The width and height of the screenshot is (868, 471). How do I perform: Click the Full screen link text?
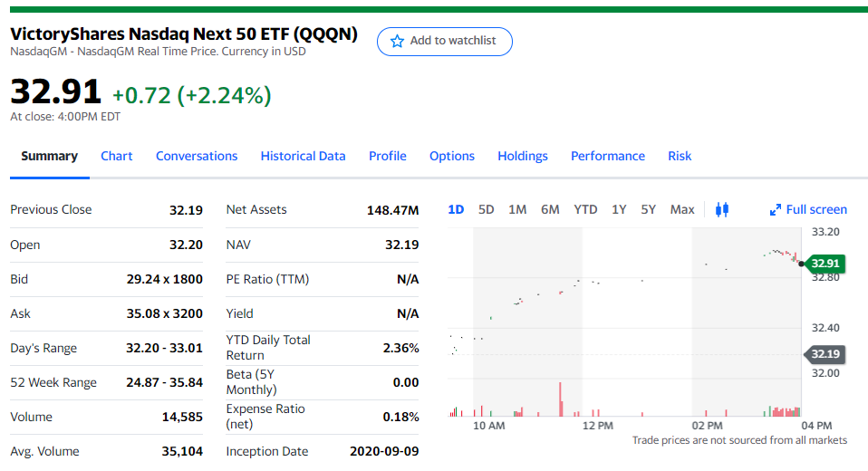[x=816, y=210]
